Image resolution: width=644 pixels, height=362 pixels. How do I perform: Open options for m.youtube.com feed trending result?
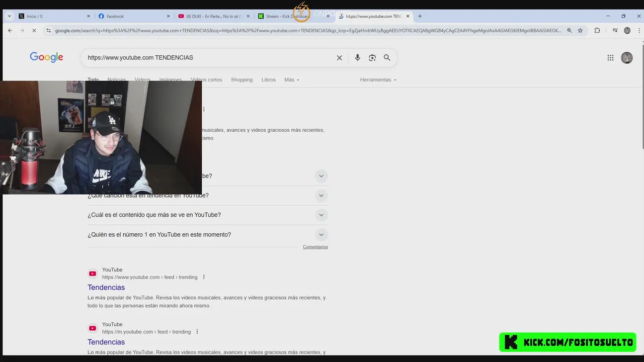(x=197, y=332)
